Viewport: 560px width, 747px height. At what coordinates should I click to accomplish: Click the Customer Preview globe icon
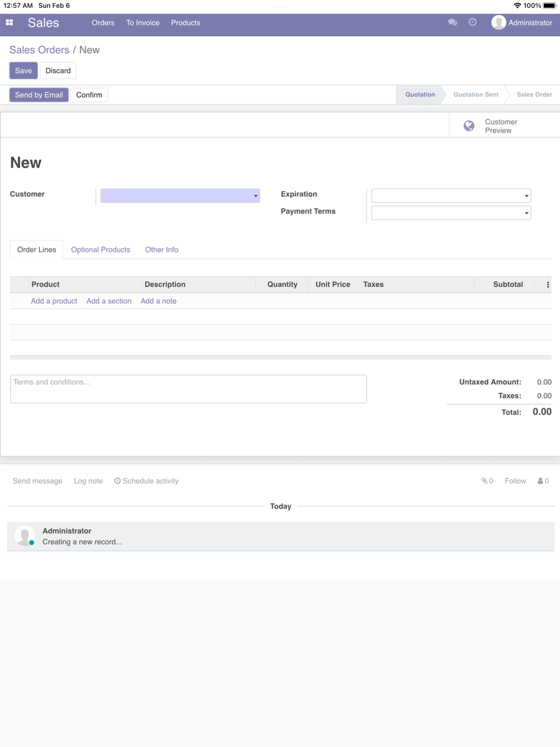point(469,126)
